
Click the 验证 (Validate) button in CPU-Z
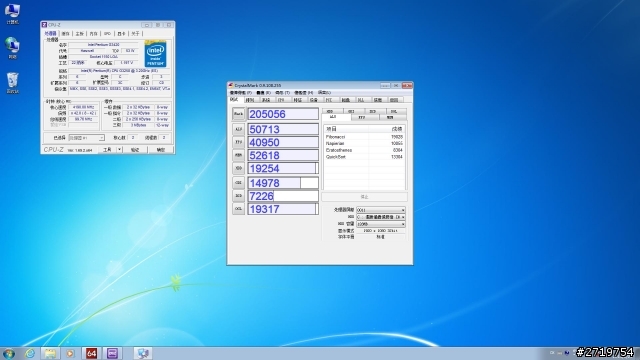[x=135, y=150]
